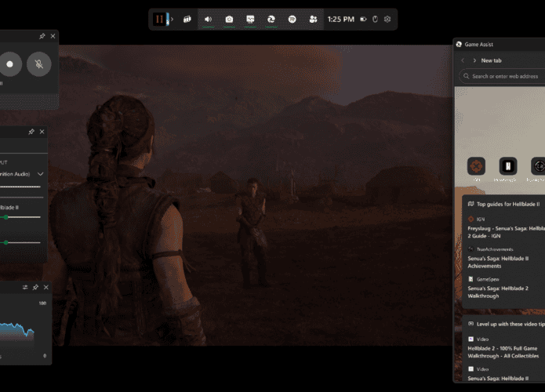Click the Top guides for Hellblade II heading

[x=508, y=204]
